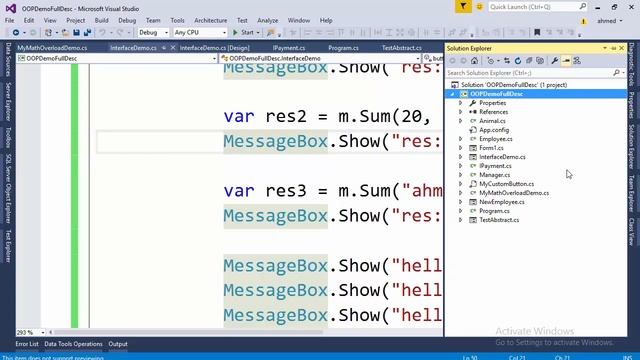Click the Collapse All icon in Solution Explorer
The width and height of the screenshot is (640, 360).
pyautogui.click(x=529, y=61)
